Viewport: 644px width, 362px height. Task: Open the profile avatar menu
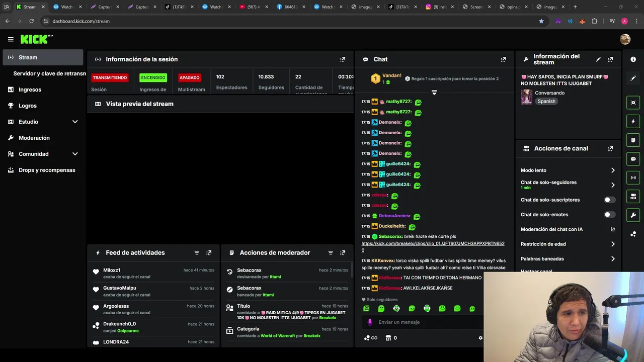[625, 39]
